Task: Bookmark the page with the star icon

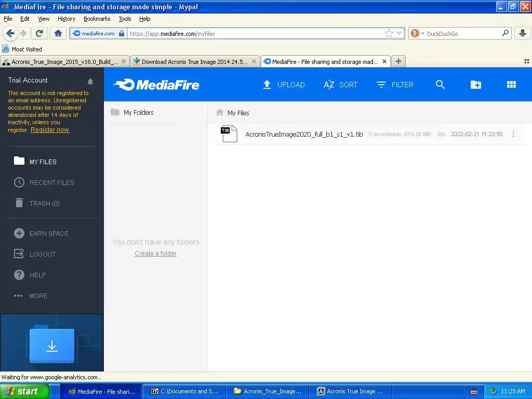Action: pyautogui.click(x=389, y=33)
